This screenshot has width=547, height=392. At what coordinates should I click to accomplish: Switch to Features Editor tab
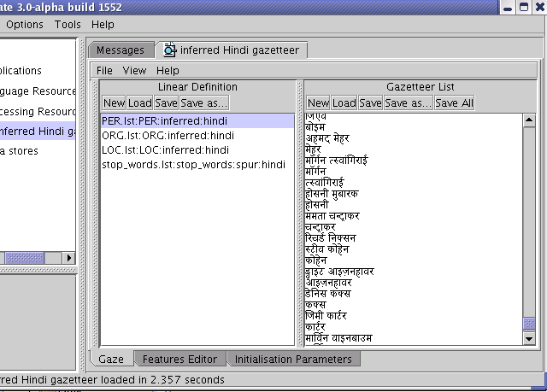pyautogui.click(x=180, y=360)
